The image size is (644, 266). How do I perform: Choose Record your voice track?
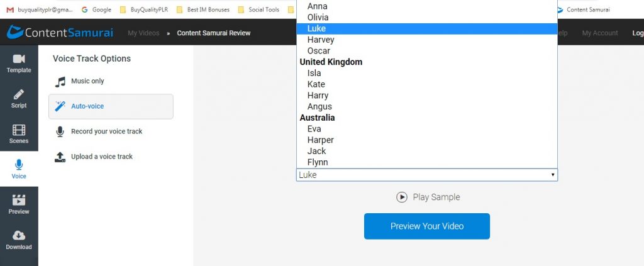[111, 131]
